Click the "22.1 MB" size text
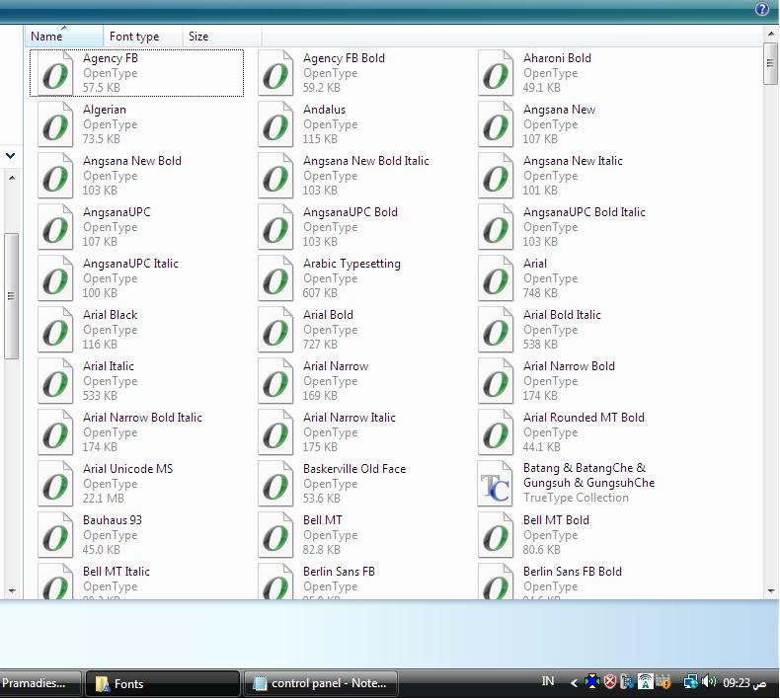 pyautogui.click(x=104, y=498)
